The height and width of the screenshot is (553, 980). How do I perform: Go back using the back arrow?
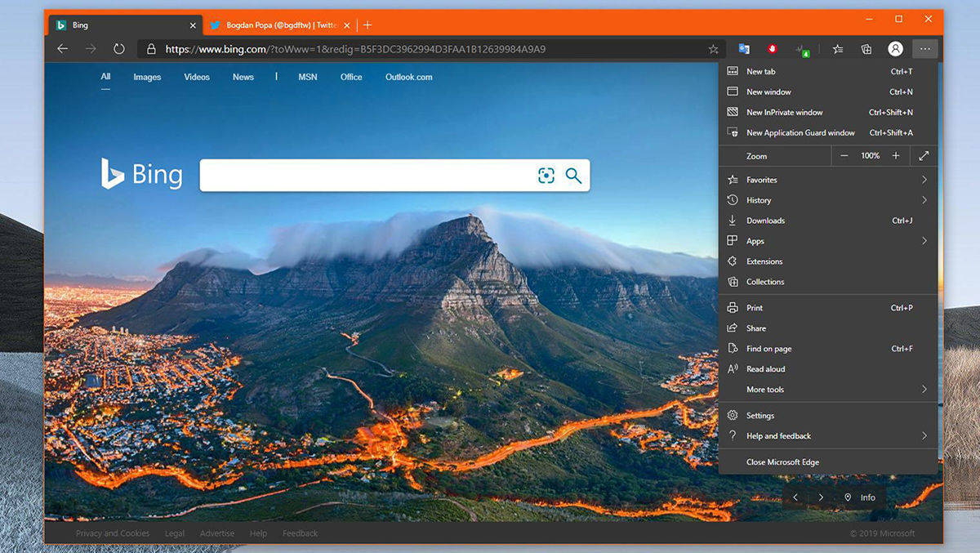tap(63, 49)
